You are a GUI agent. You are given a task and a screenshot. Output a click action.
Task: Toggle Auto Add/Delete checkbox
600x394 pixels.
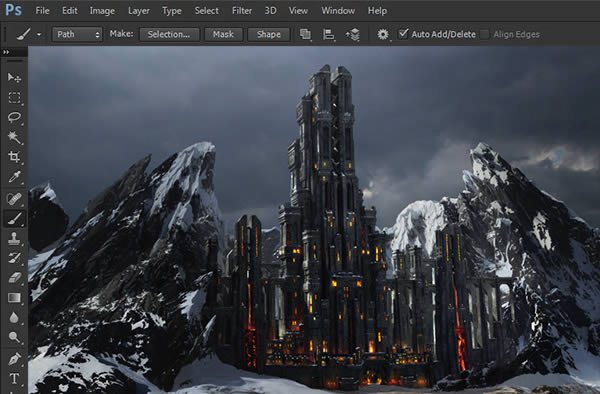(403, 34)
